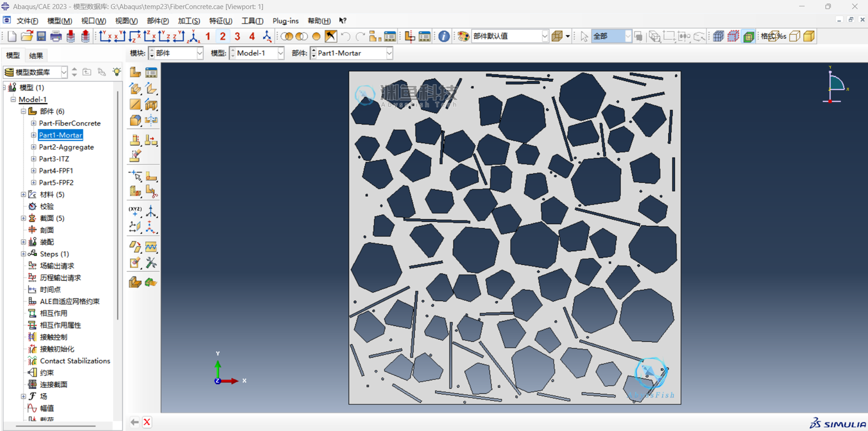Expand the Steps (1) tree node
The height and width of the screenshot is (431, 868).
coord(23,254)
